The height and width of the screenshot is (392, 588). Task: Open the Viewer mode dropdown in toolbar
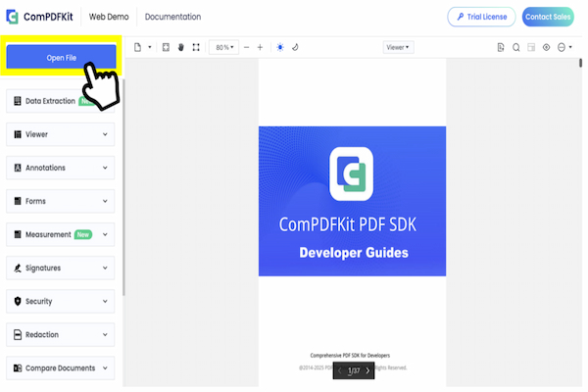coord(398,47)
